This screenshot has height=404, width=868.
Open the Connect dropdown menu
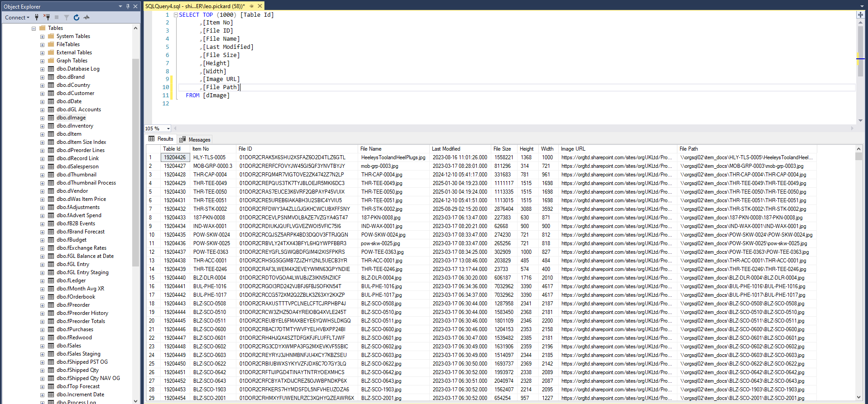[17, 17]
